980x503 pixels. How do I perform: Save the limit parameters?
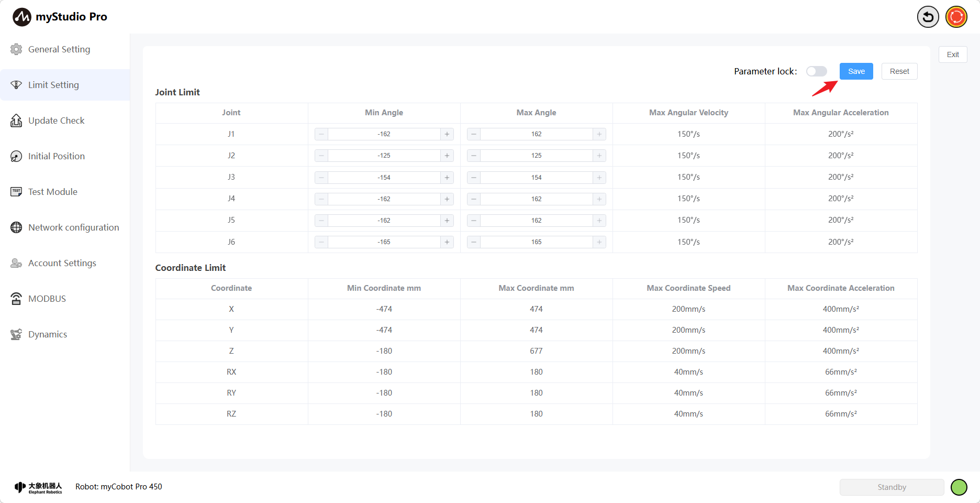pos(856,71)
